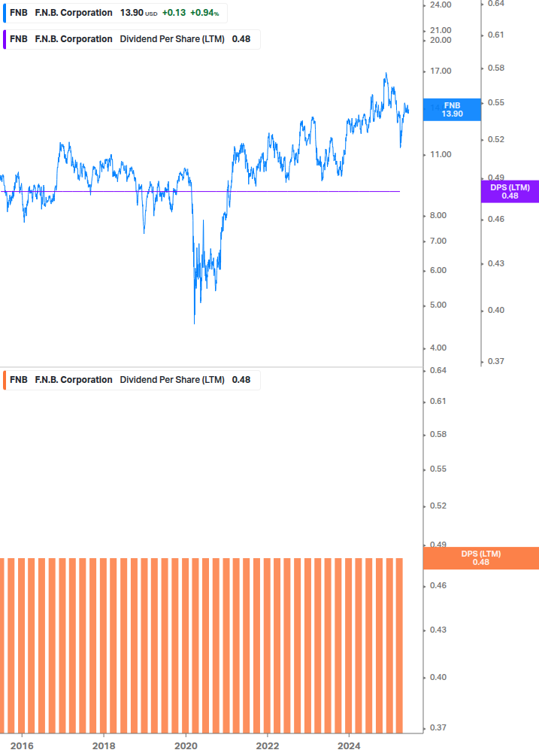The height and width of the screenshot is (756, 539).
Task: Select the orange Dividend Per Share legend
Action: pyautogui.click(x=132, y=380)
